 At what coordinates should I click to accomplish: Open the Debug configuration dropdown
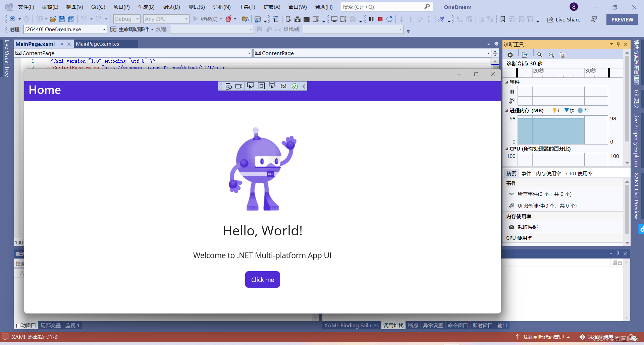tap(127, 19)
